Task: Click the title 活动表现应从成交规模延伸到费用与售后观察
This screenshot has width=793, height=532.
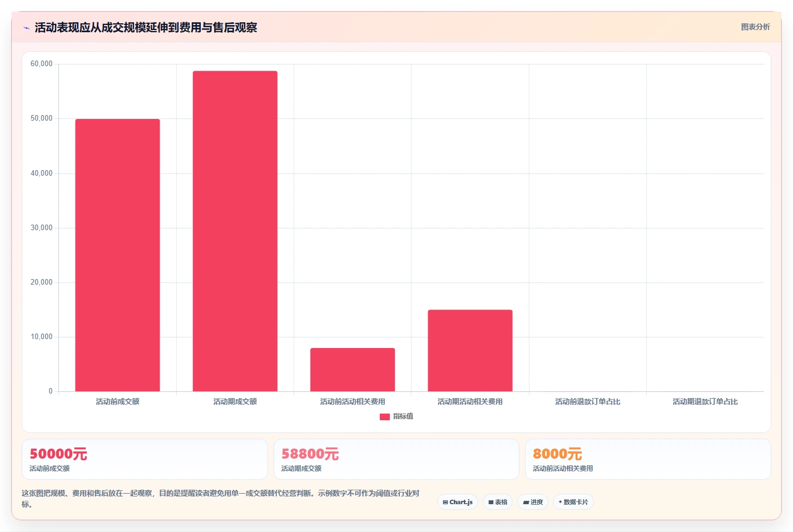Action: [x=146, y=27]
